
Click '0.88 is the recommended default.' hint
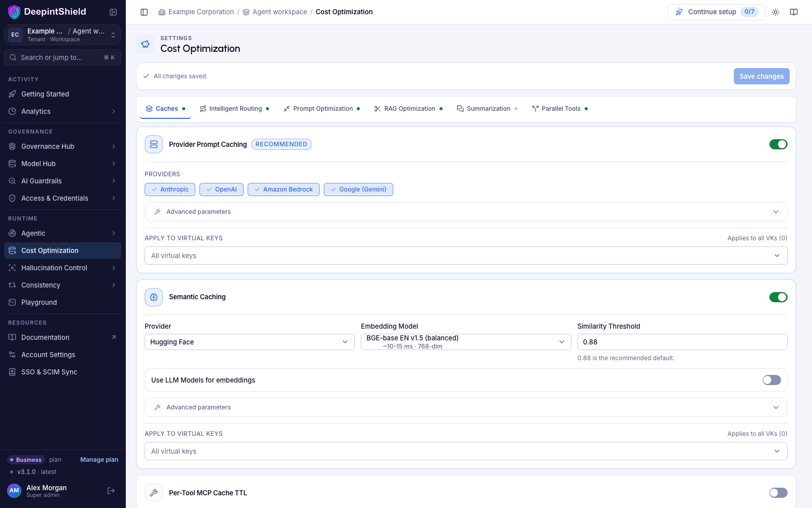click(626, 358)
